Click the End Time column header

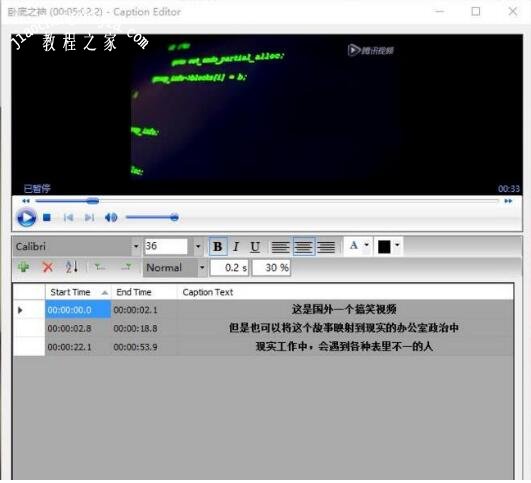coord(144,292)
